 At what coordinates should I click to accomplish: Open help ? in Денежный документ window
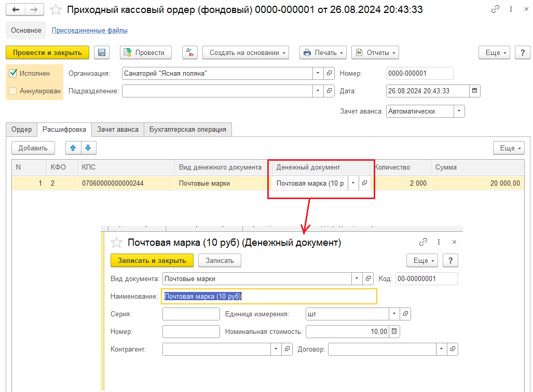click(450, 260)
